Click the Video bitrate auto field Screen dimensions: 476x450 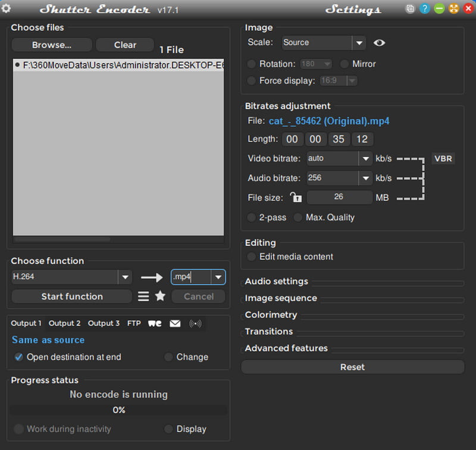333,158
